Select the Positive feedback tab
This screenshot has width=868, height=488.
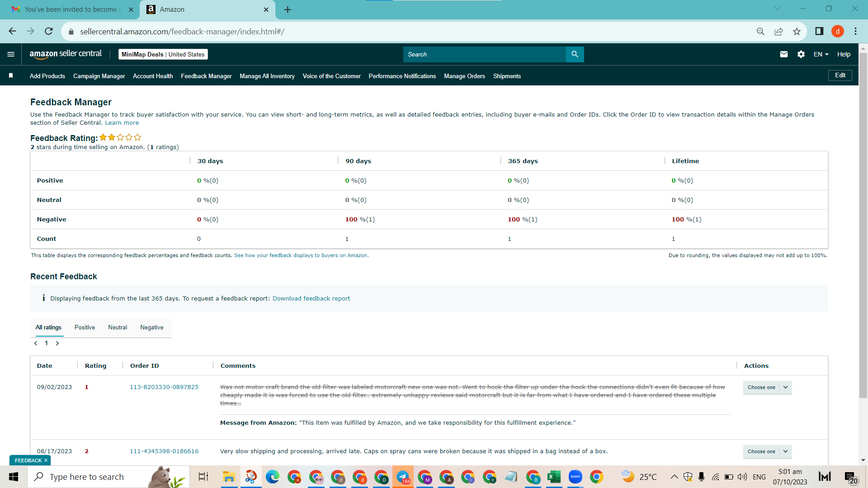[x=85, y=327]
